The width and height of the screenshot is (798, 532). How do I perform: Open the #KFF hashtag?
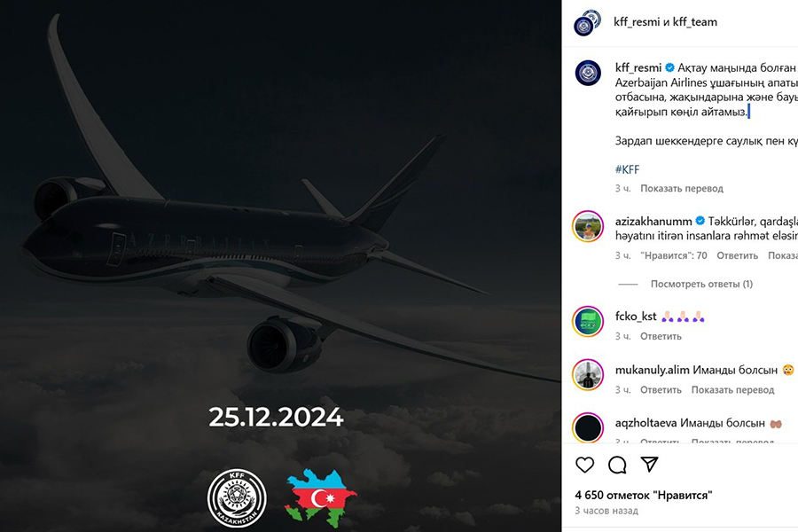pos(627,169)
